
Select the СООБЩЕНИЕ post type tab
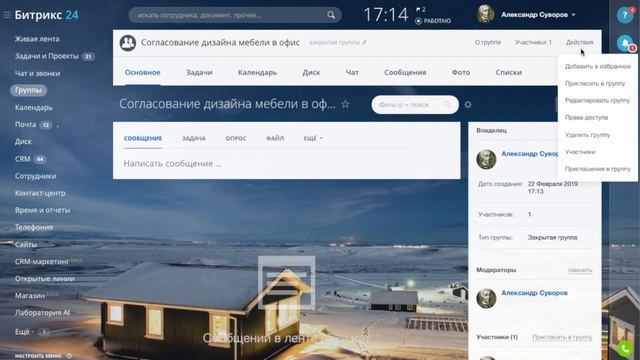tap(143, 138)
